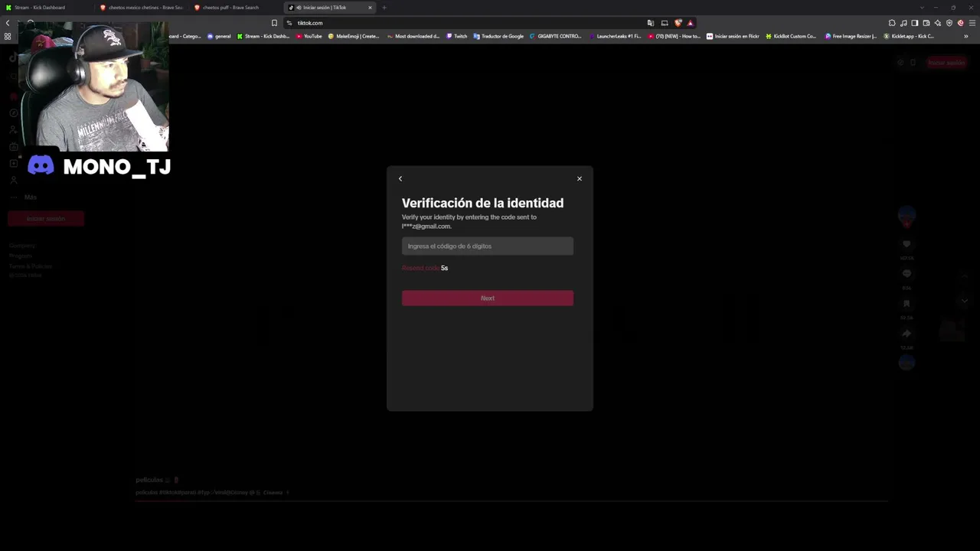Screen dimensions: 980x551
Task: Open the (70) [NEW] How to bookmark
Action: pos(674,36)
